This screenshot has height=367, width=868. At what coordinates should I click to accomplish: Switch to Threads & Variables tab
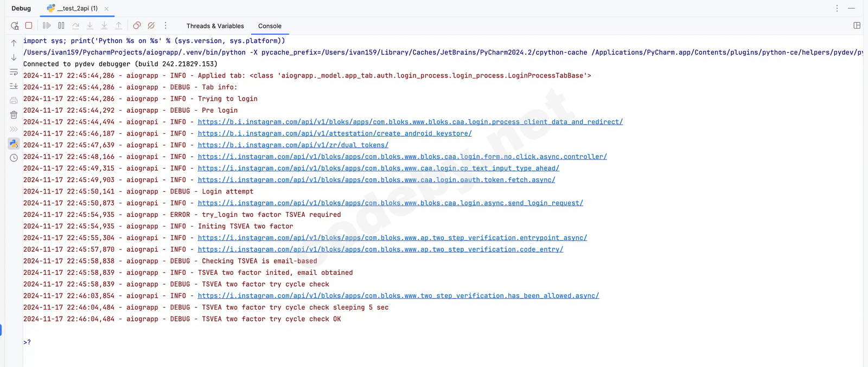click(x=215, y=26)
